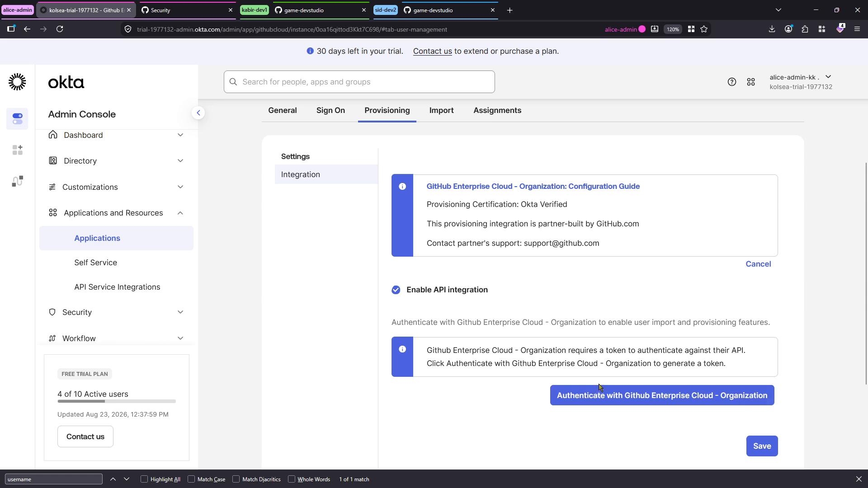
Task: Open the Admin Console toggle icon in rail
Action: coord(17,119)
